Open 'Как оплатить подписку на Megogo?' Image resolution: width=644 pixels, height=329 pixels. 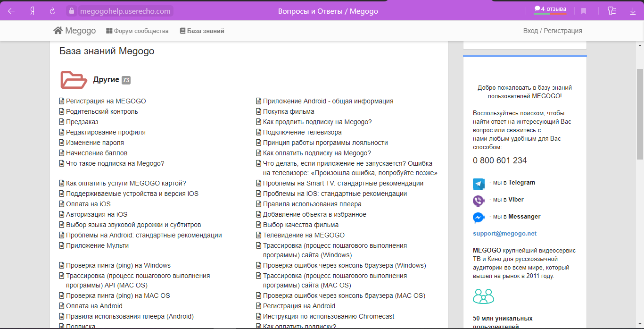click(x=317, y=153)
